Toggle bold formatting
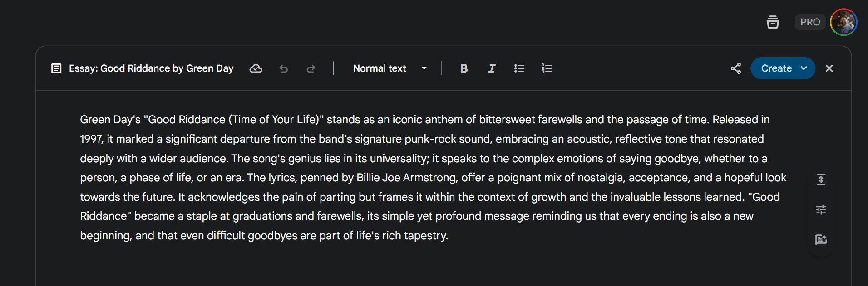The image size is (868, 286). [x=464, y=68]
